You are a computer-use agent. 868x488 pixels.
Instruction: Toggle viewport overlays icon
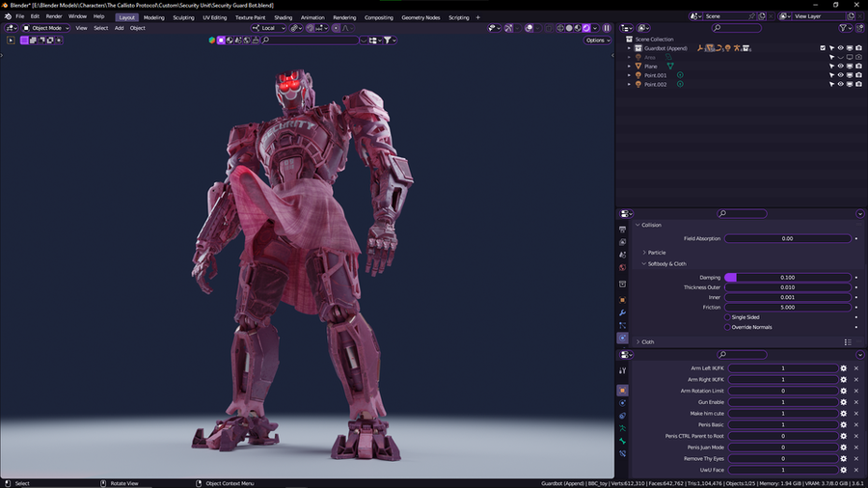tap(529, 28)
